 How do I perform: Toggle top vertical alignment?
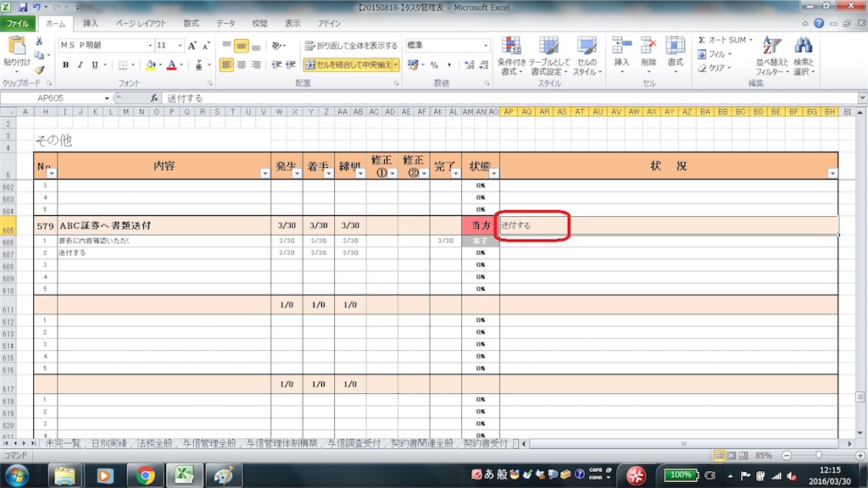coord(226,46)
